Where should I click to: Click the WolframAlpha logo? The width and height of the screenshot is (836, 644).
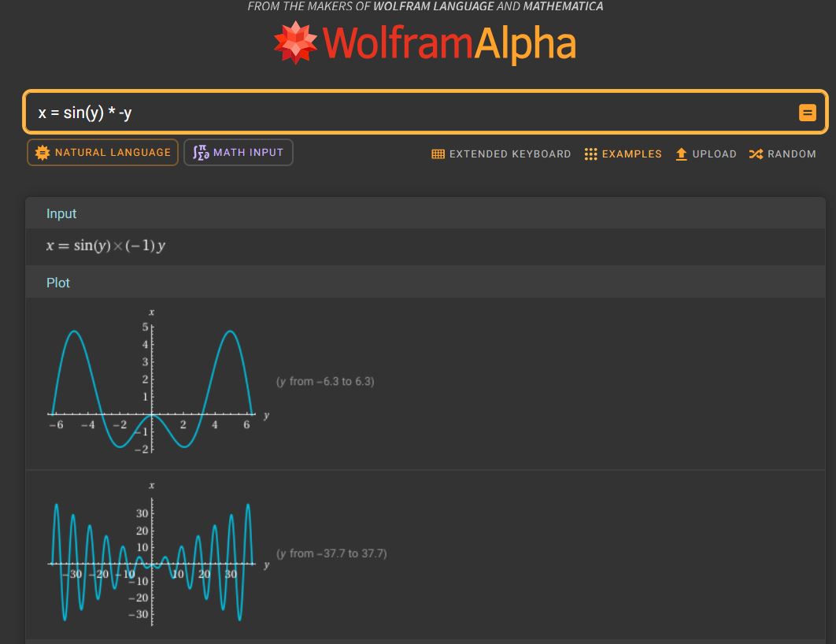[x=425, y=43]
